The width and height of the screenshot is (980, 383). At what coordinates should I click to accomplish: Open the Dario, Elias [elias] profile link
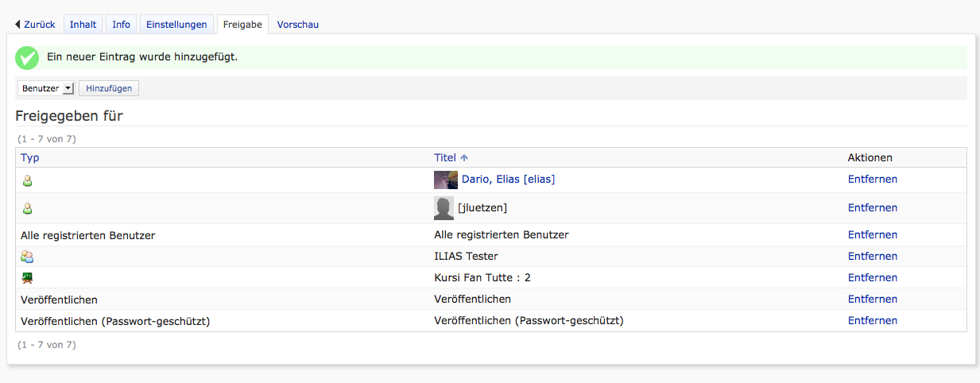coord(508,180)
